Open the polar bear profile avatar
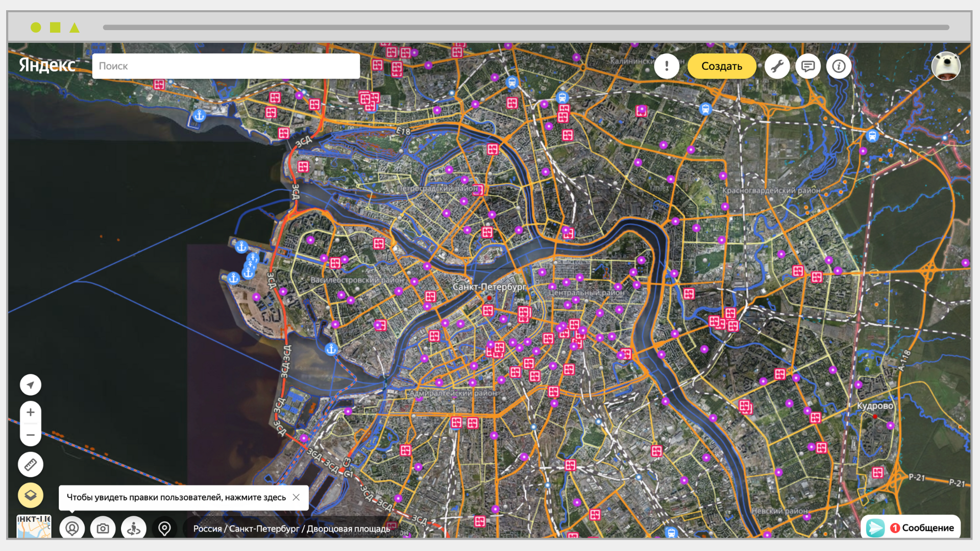 [945, 66]
